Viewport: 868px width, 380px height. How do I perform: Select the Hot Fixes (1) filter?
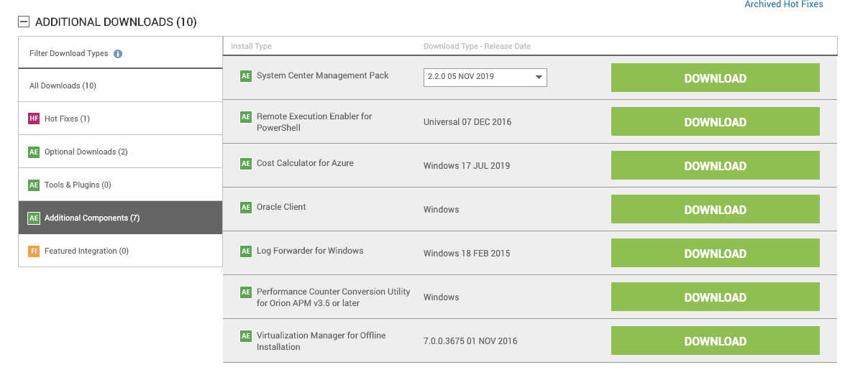coord(67,119)
